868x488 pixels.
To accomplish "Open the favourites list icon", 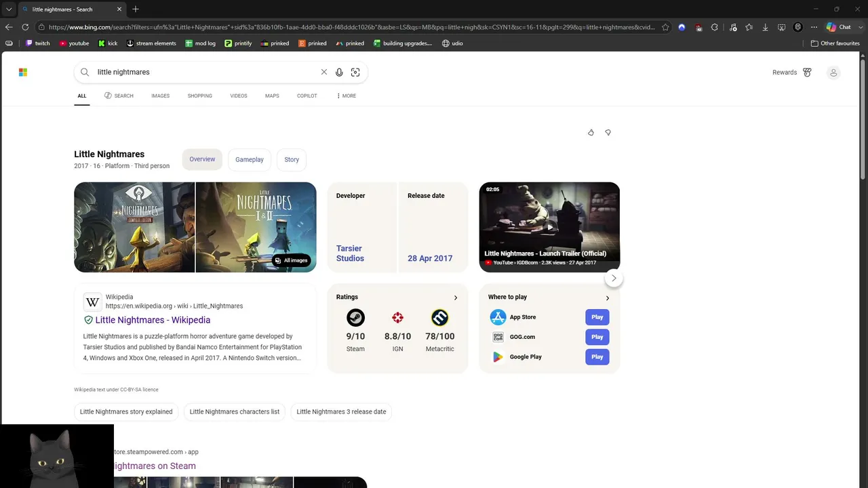I will [749, 27].
